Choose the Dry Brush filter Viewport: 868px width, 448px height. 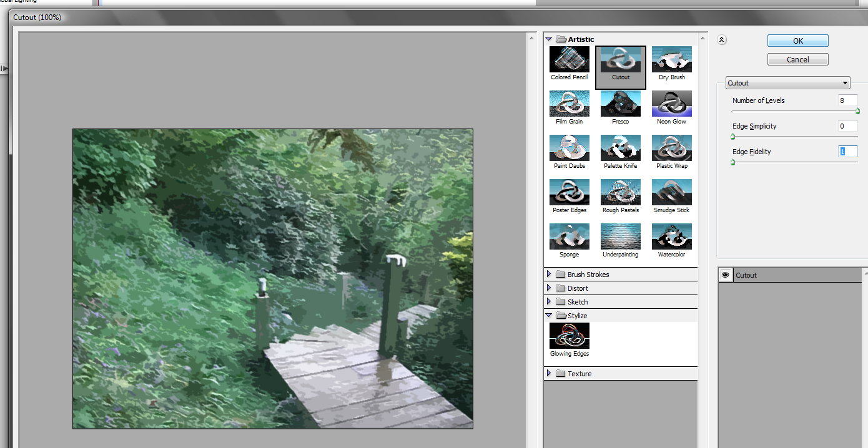pyautogui.click(x=671, y=60)
